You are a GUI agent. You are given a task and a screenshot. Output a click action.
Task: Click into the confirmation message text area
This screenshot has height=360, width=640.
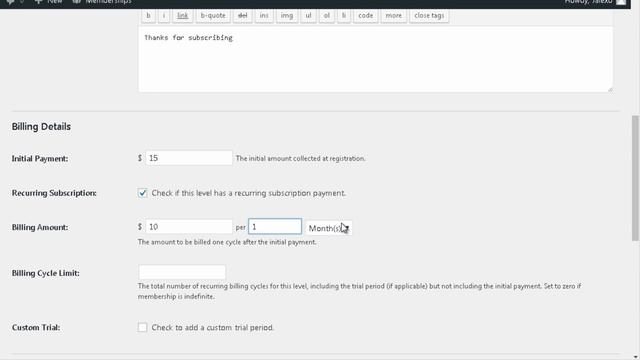(376, 60)
